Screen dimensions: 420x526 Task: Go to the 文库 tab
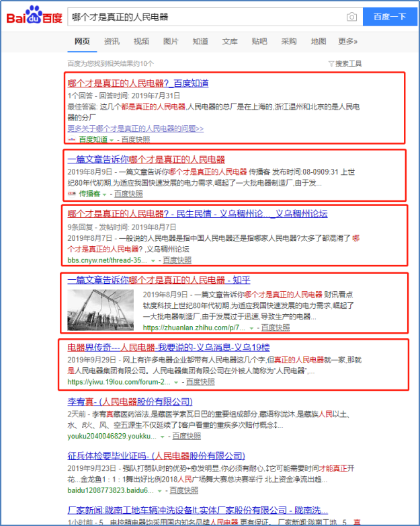pos(230,41)
